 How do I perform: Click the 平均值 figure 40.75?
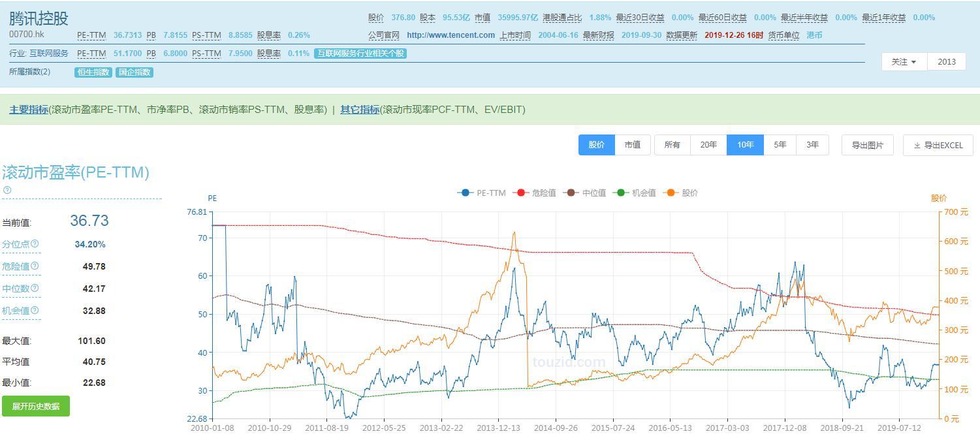(94, 362)
